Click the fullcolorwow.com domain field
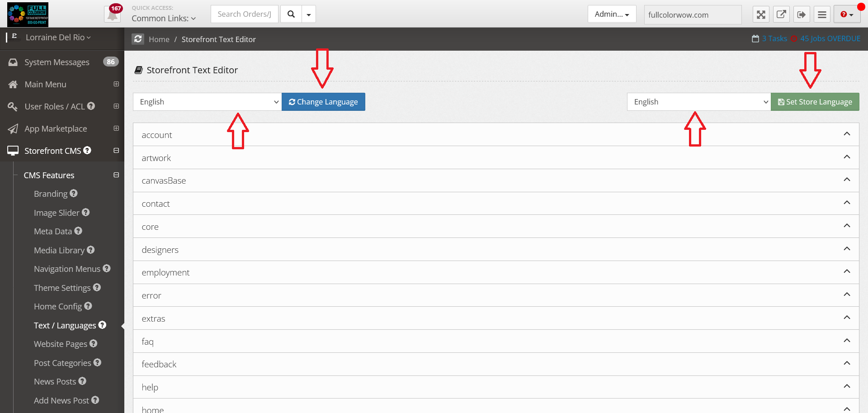 (693, 14)
